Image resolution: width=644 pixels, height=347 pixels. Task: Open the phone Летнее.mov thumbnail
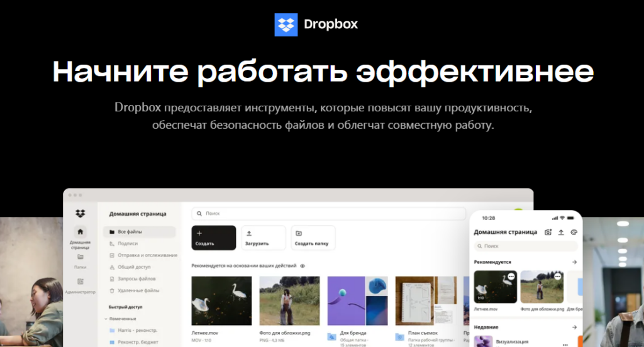coord(496,287)
